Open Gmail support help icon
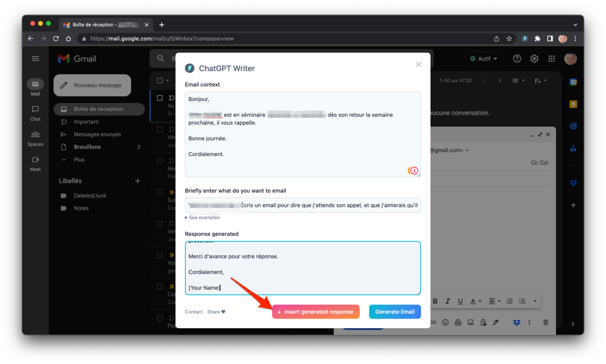Screen dimensions: 606x364 coord(517,59)
